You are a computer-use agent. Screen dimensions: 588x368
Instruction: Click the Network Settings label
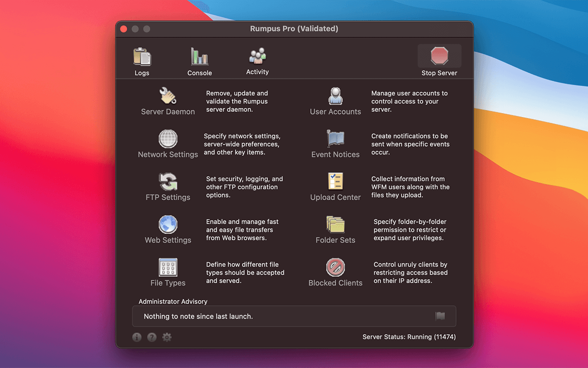(x=168, y=155)
